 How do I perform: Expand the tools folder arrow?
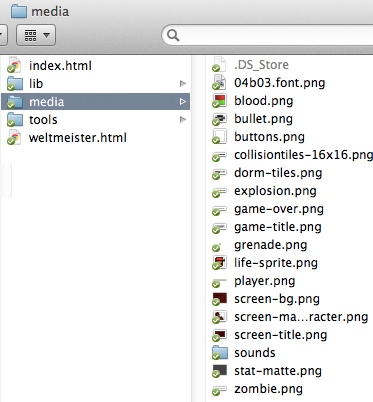point(183,119)
